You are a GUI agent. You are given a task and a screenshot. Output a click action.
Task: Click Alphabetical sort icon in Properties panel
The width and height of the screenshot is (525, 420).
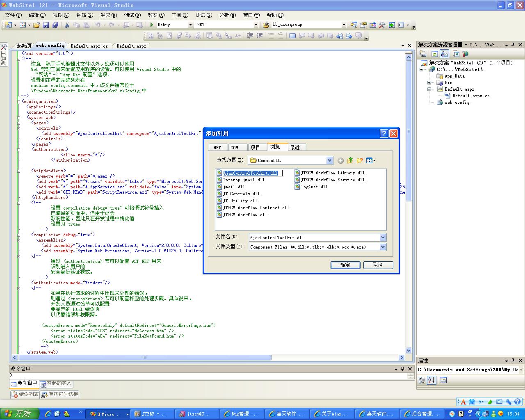tap(431, 380)
